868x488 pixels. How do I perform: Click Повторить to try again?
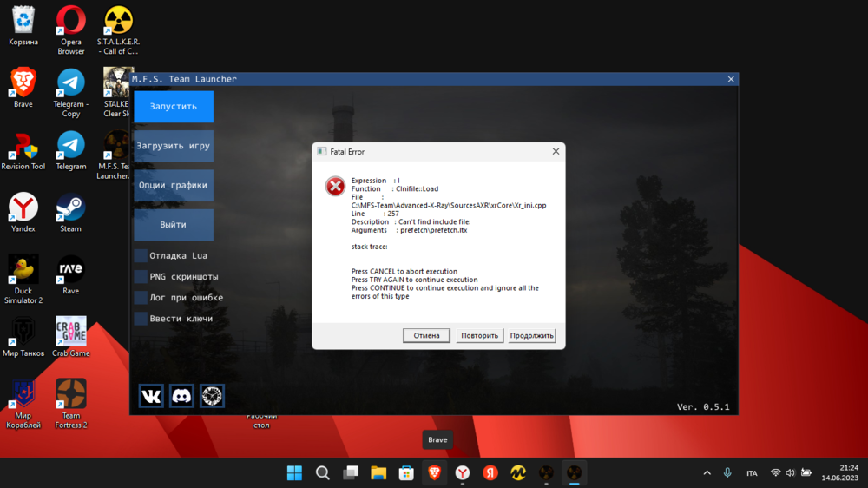click(479, 336)
